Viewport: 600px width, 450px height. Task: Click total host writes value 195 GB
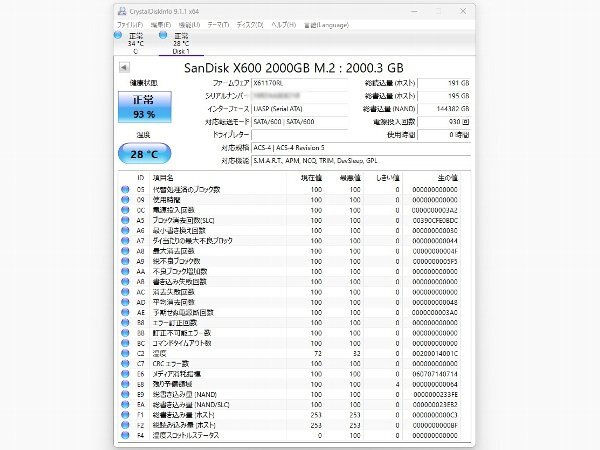tap(444, 96)
